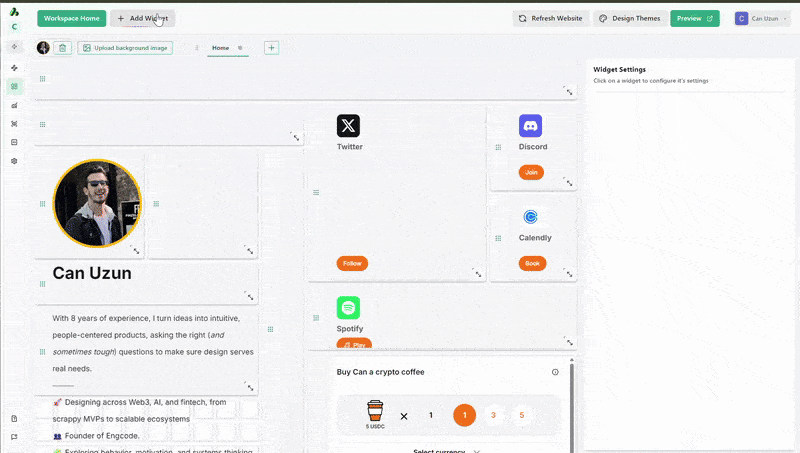This screenshot has height=453, width=800.
Task: Select coffee quantity 1 orange option
Action: coord(464,415)
